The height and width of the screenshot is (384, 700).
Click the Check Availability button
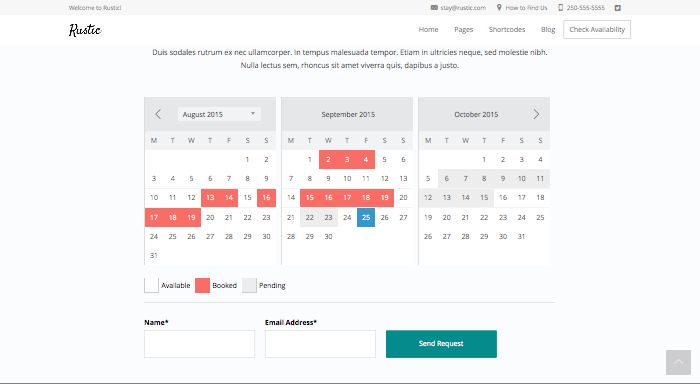(597, 29)
